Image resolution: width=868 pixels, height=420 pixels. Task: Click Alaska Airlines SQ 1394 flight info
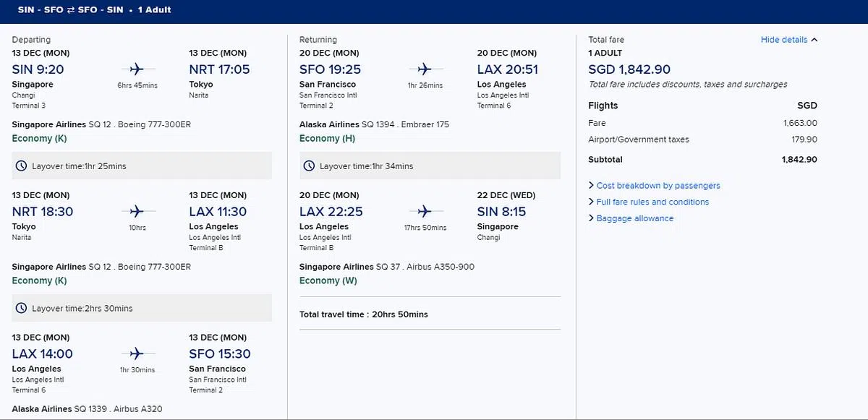[x=374, y=124]
